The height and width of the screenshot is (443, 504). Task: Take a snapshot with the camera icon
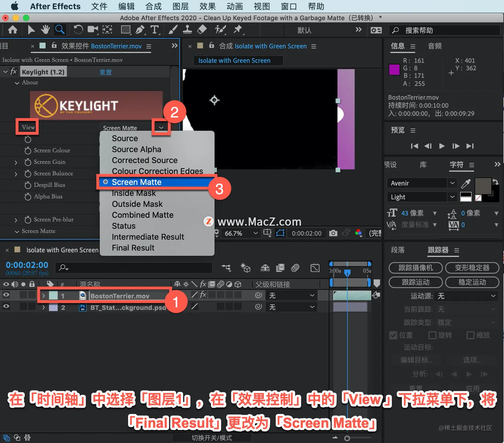pos(333,233)
